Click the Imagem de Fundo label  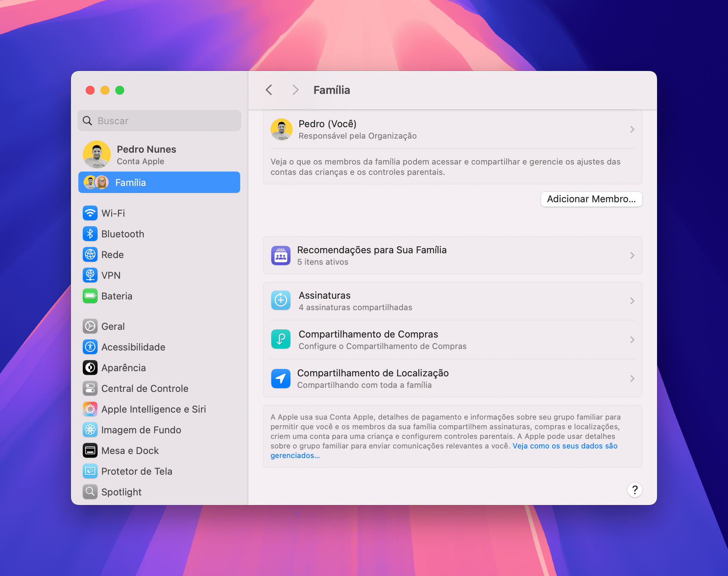tap(141, 430)
